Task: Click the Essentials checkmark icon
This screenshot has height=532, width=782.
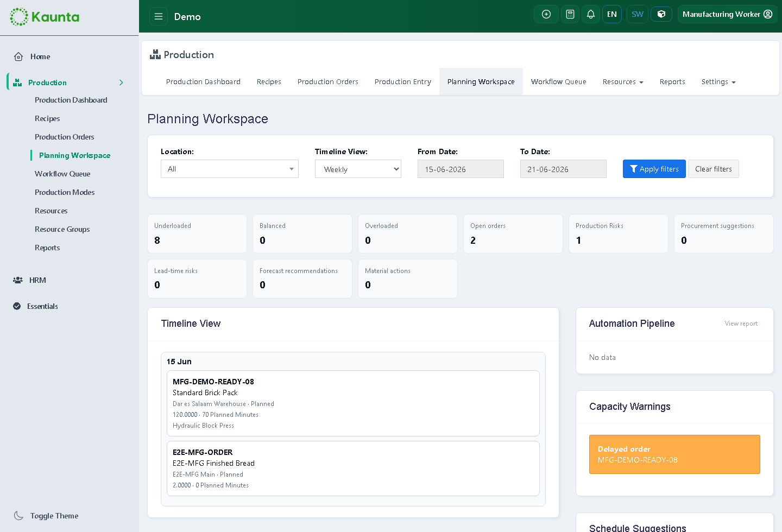Action: [x=17, y=306]
